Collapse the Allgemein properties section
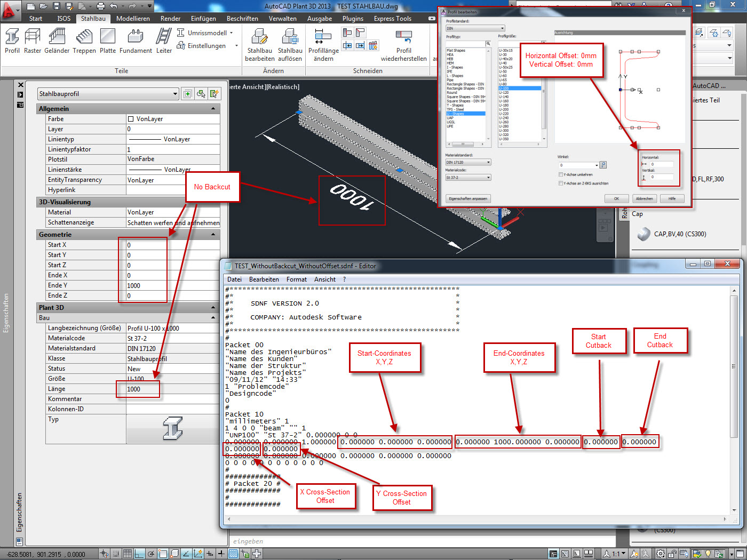Image resolution: width=747 pixels, height=560 pixels. click(x=213, y=109)
